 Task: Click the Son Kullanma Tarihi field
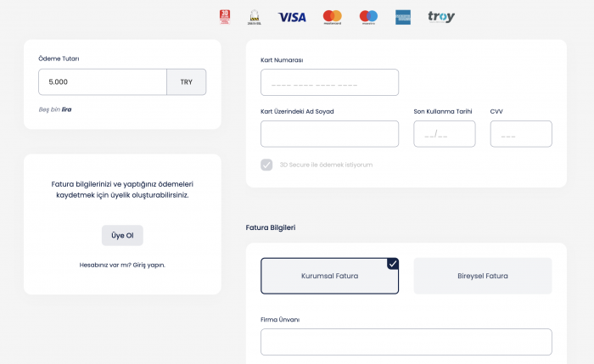[445, 134]
